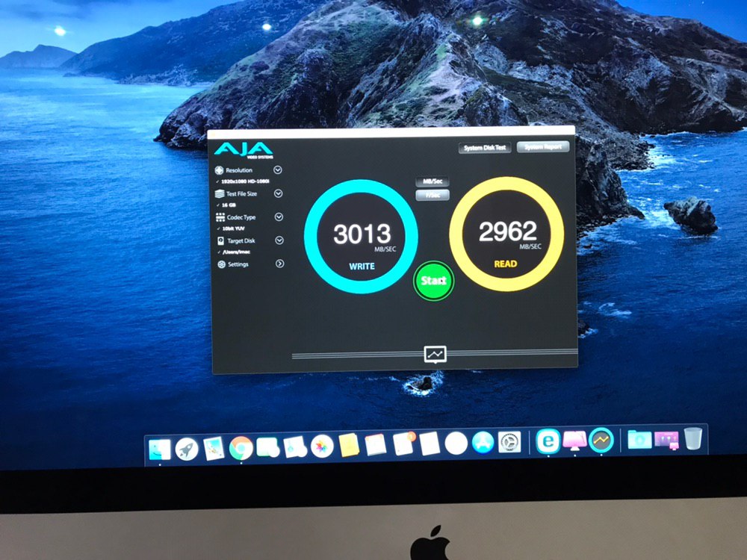Click the Codec Type label
This screenshot has width=747, height=560.
coord(241,217)
